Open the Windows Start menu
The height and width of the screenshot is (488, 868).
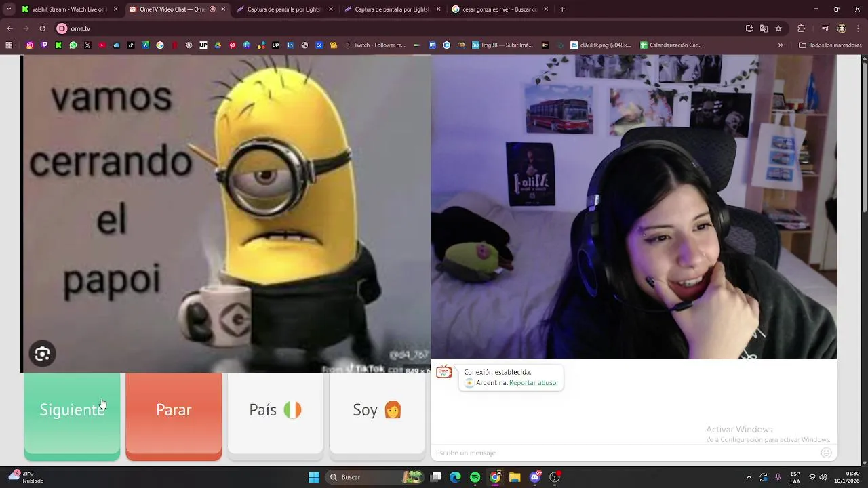point(314,477)
